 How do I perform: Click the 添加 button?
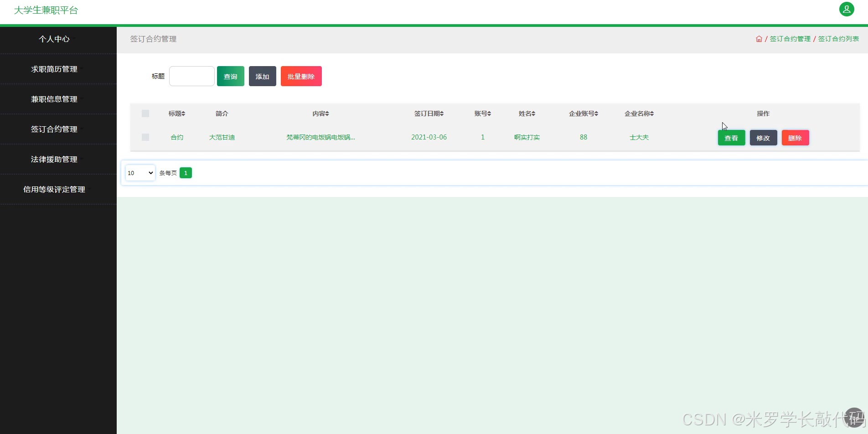(x=263, y=76)
